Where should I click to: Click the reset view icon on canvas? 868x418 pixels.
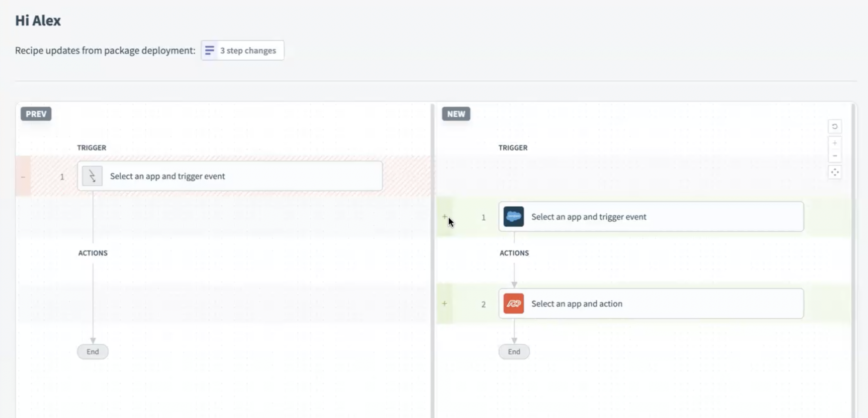coord(834,127)
